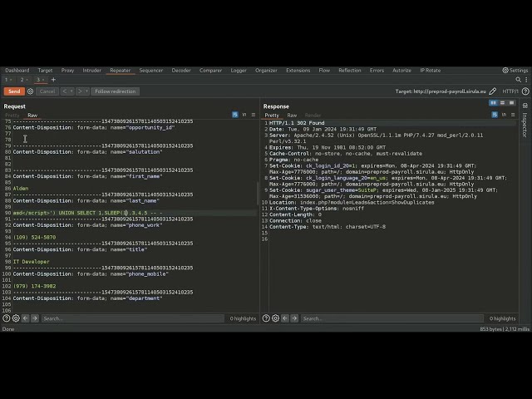Edit target with the pencil icon
Screen dimensions: 532x399
(493, 91)
